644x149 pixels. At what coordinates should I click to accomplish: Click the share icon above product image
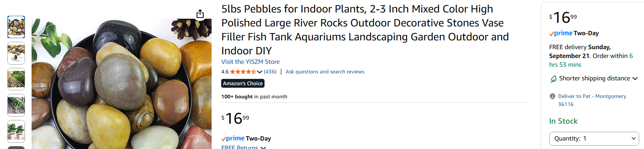click(x=200, y=14)
